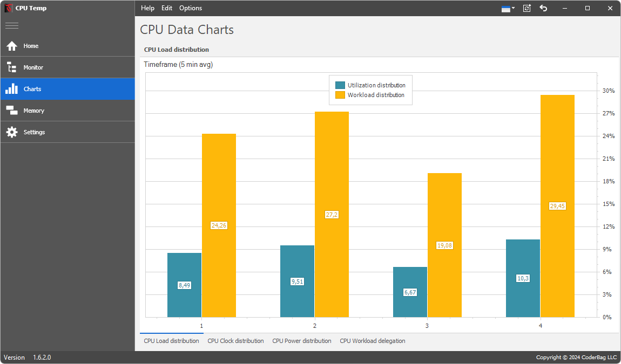Click the CPU Temp app logo icon

[8, 8]
